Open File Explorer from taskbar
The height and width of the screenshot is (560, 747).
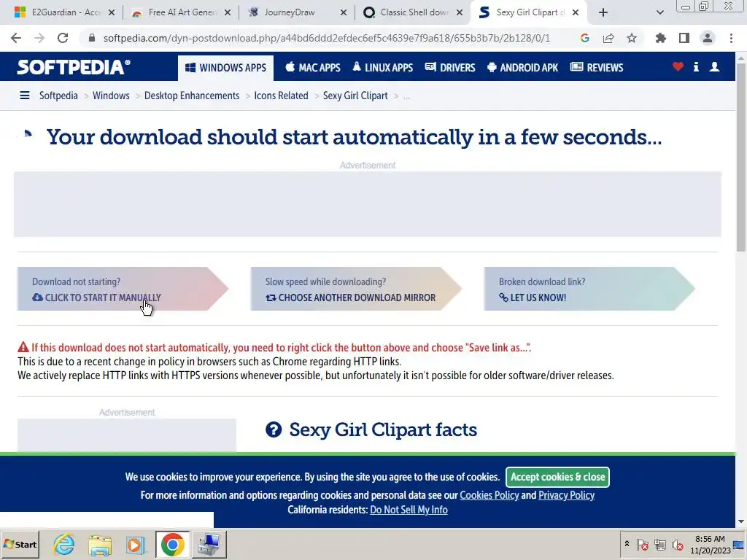100,544
